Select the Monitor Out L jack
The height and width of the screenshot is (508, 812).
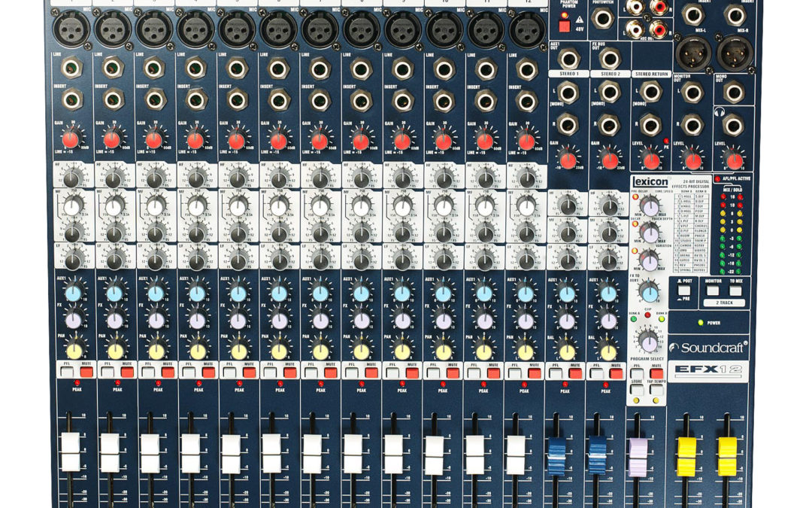coord(692,93)
